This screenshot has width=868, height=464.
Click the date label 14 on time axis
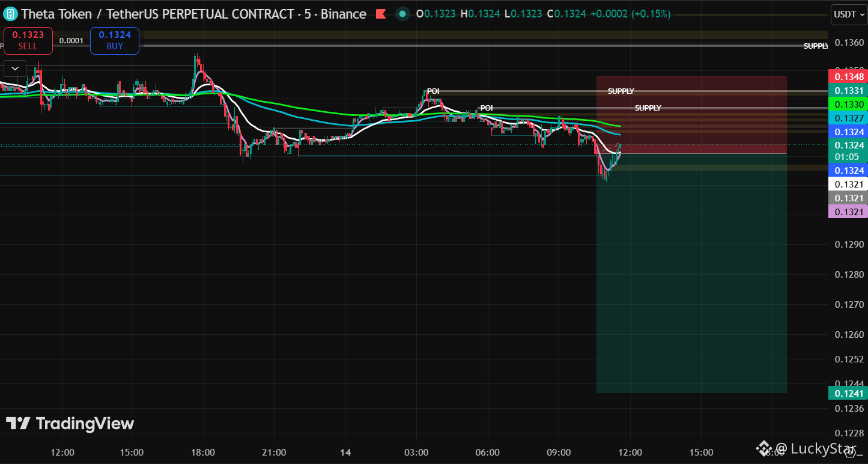click(345, 452)
